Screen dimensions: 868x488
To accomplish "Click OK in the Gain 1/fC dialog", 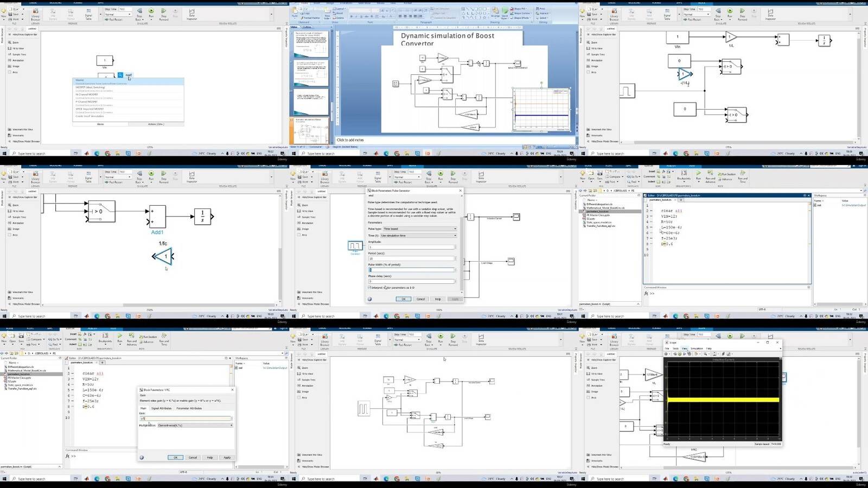I will [x=175, y=458].
